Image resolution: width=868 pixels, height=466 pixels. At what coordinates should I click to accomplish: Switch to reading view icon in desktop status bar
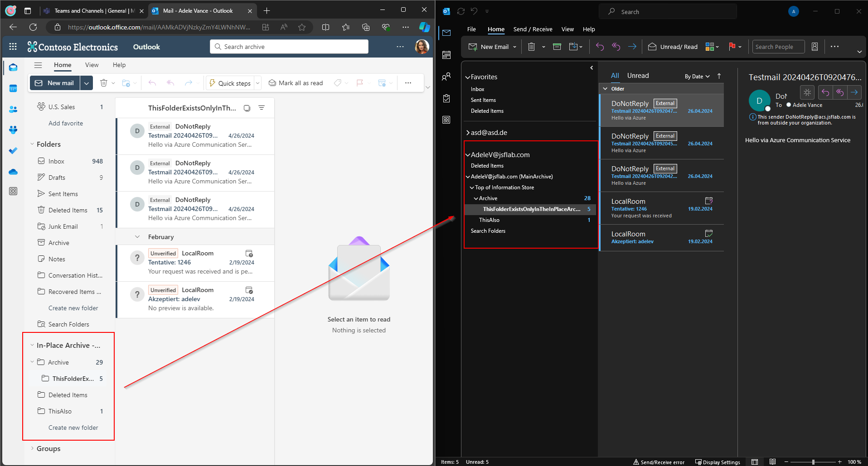click(x=773, y=462)
